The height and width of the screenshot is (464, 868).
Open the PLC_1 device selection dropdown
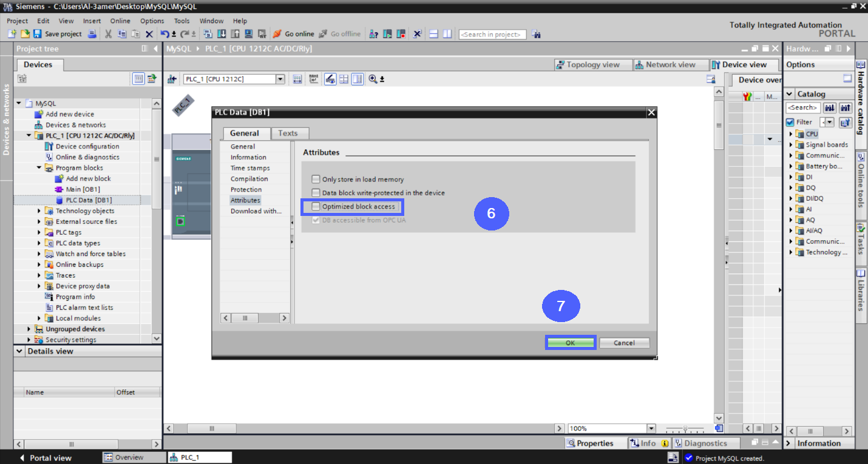point(280,79)
